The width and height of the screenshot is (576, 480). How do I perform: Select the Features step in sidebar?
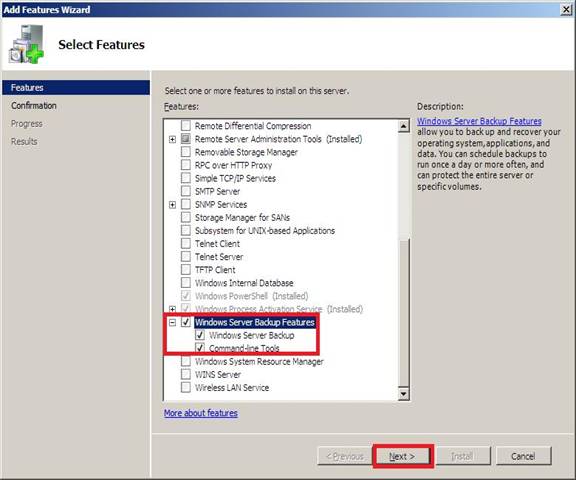(x=76, y=87)
